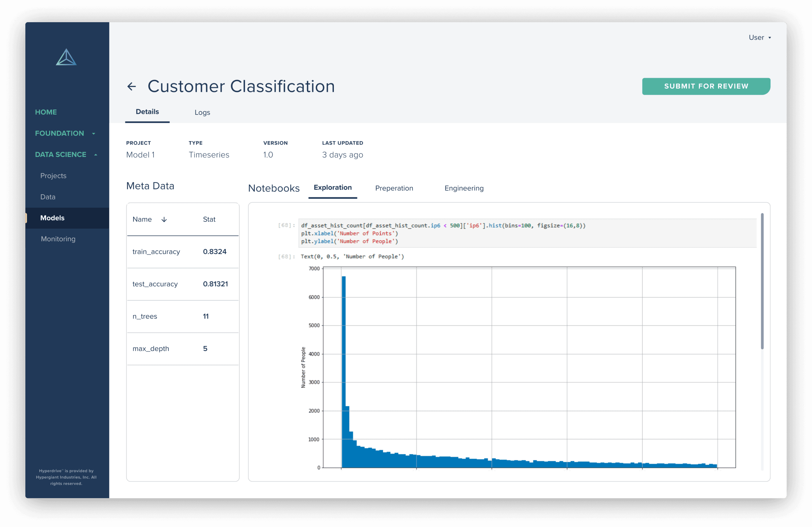
Task: Click the Hyperdrive triangle logo
Action: pos(66,57)
